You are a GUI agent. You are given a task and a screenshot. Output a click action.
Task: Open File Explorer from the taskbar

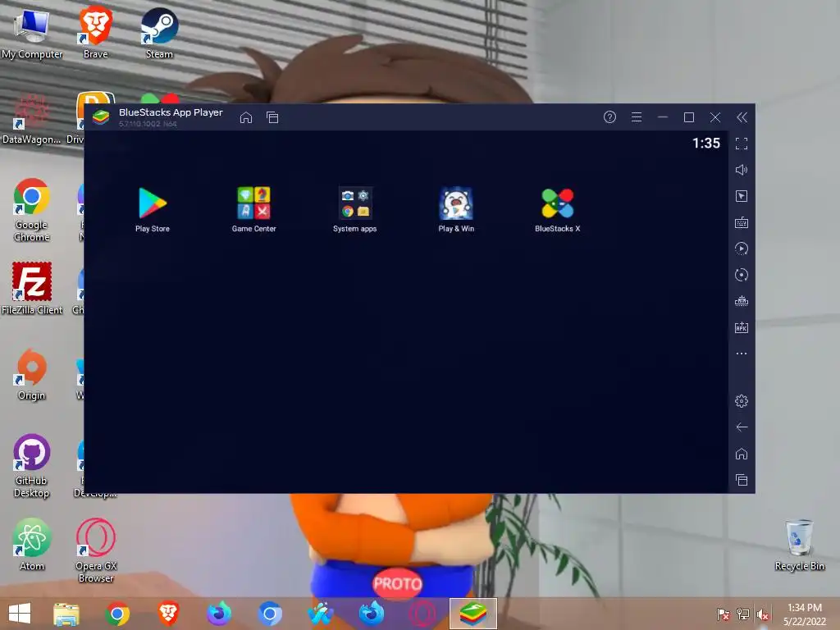point(66,614)
